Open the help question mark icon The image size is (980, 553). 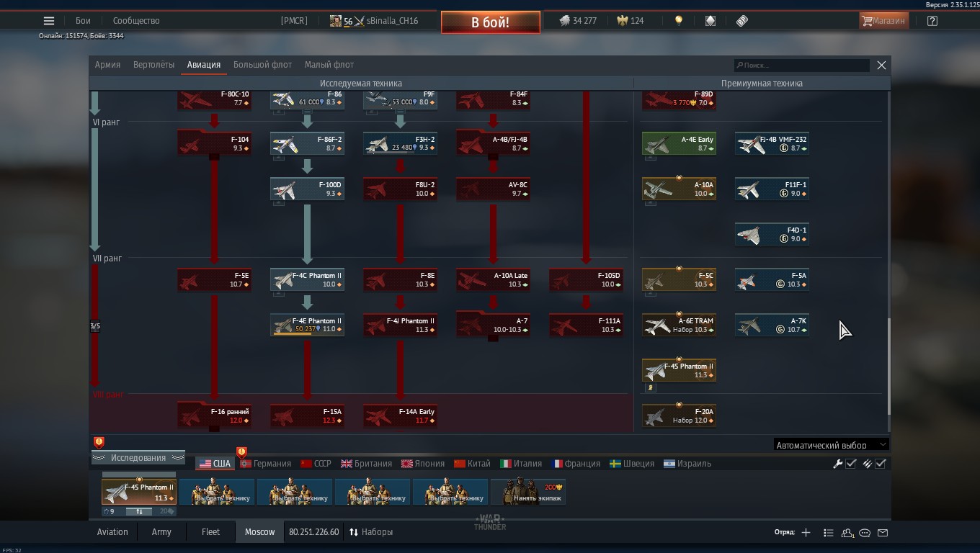932,21
